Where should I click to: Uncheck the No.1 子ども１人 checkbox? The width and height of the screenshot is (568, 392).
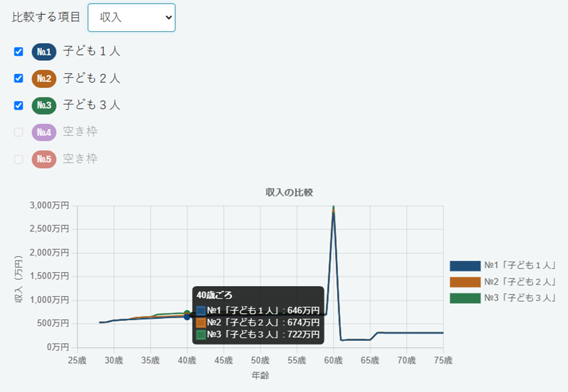[18, 52]
